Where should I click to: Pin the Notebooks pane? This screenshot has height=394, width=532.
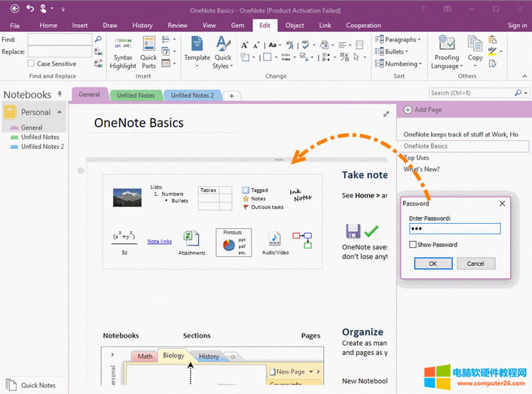click(x=60, y=95)
